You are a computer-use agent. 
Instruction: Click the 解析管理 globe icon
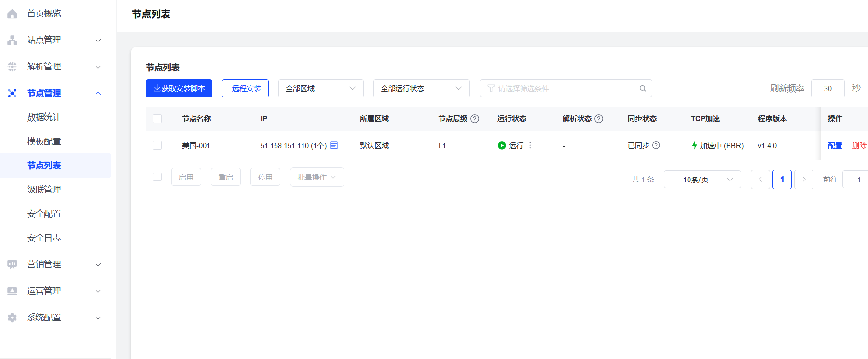(x=12, y=67)
